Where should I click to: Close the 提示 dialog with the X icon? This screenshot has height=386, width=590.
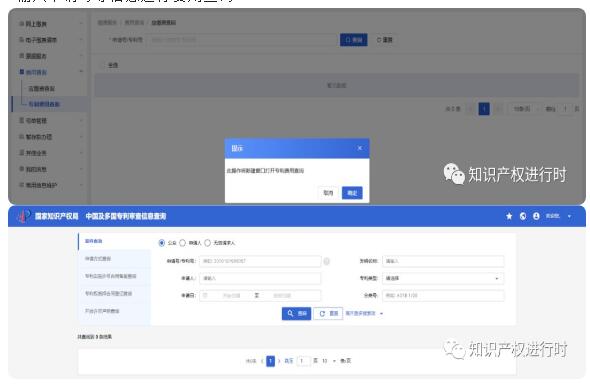point(360,148)
